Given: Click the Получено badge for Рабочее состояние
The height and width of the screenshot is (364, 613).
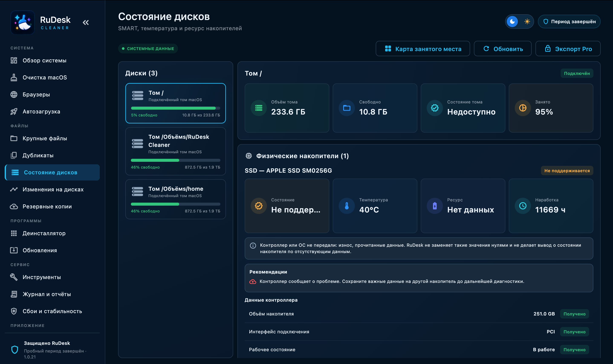Looking at the screenshot, I should pyautogui.click(x=574, y=350).
